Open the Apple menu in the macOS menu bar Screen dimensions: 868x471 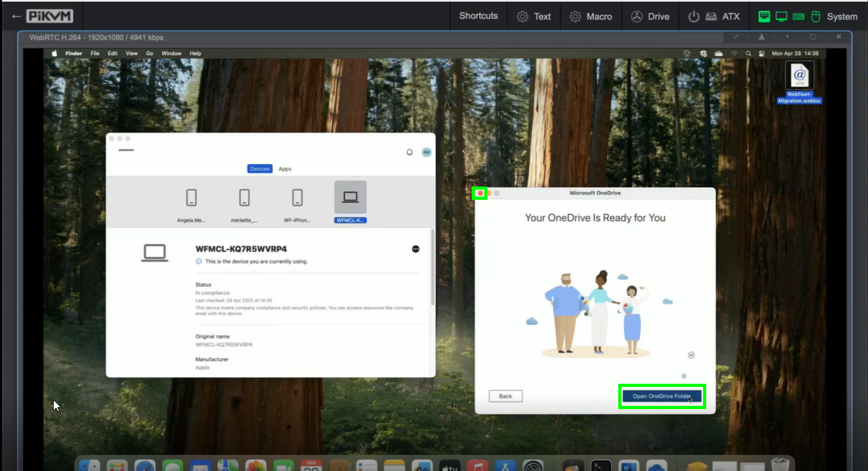pyautogui.click(x=54, y=54)
